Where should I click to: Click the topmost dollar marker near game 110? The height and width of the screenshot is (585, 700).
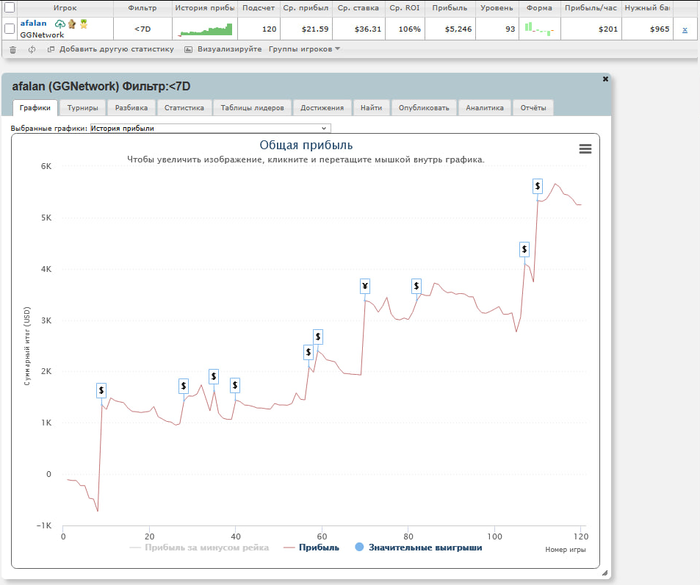(538, 186)
